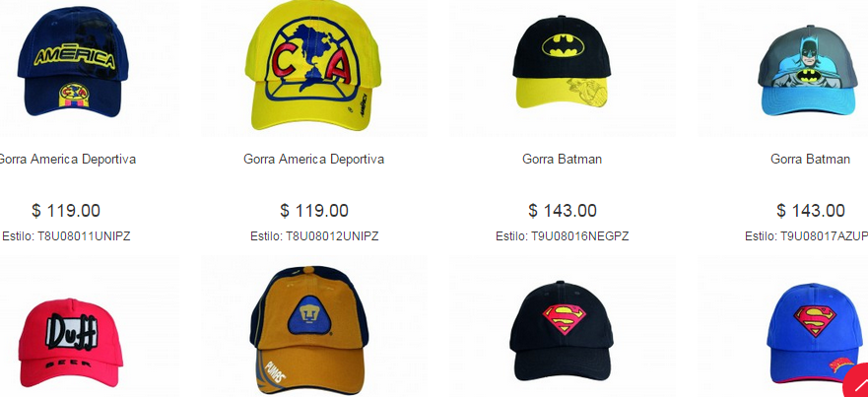Click $ 119.00 price under yellow cap
Viewport: 868px width, 397px height.
click(x=314, y=211)
